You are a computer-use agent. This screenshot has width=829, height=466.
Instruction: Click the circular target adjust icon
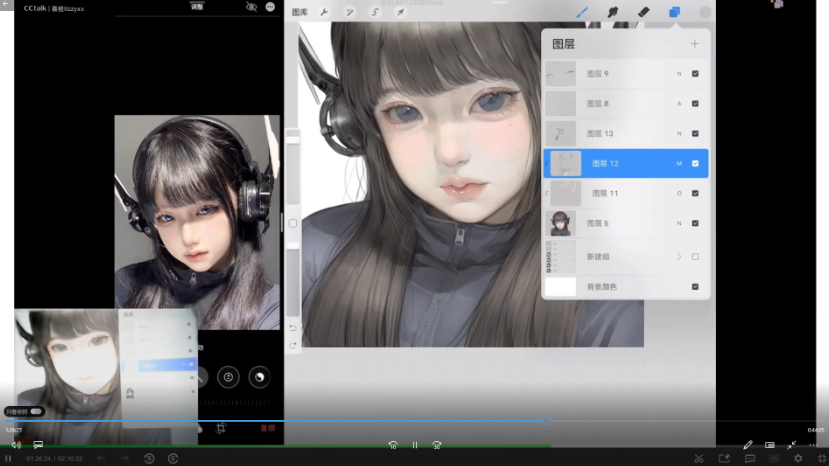228,377
